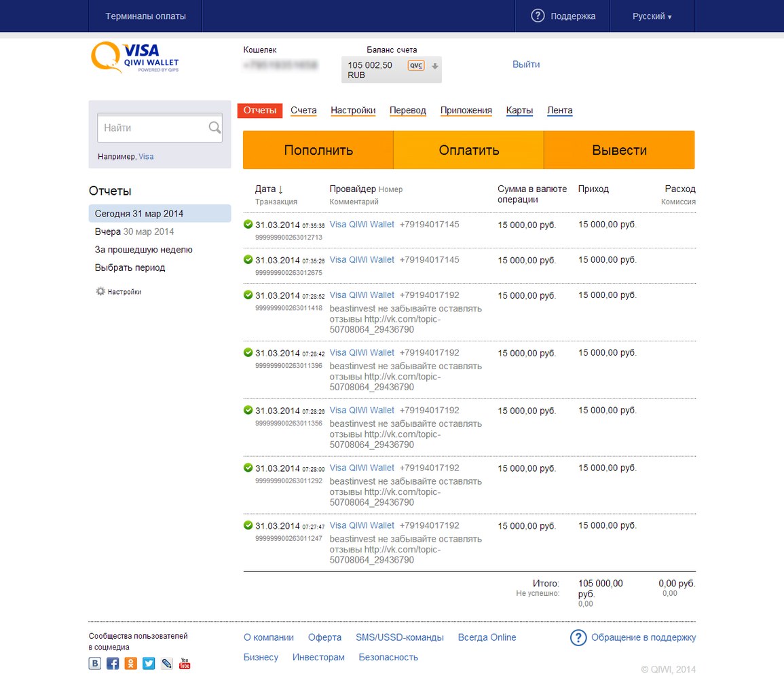This screenshot has height=695, width=784.
Task: Open the Бизнесу footer link
Action: (261, 658)
